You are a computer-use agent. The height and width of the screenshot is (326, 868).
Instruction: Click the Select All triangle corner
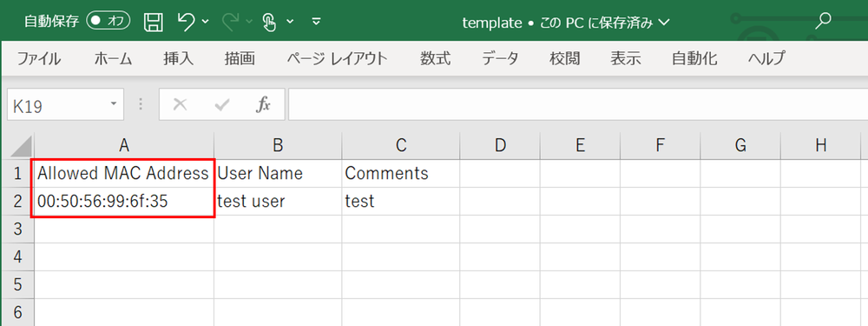[x=21, y=146]
